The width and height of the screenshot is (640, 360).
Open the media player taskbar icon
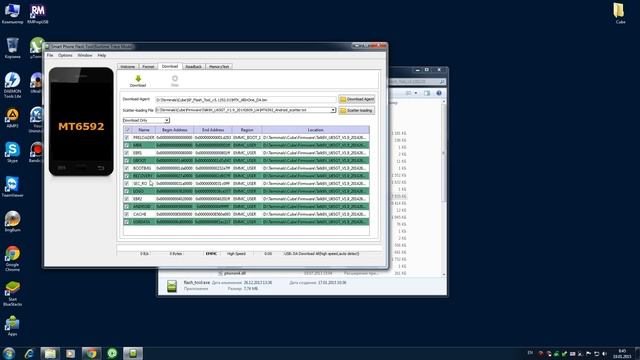pos(71,353)
